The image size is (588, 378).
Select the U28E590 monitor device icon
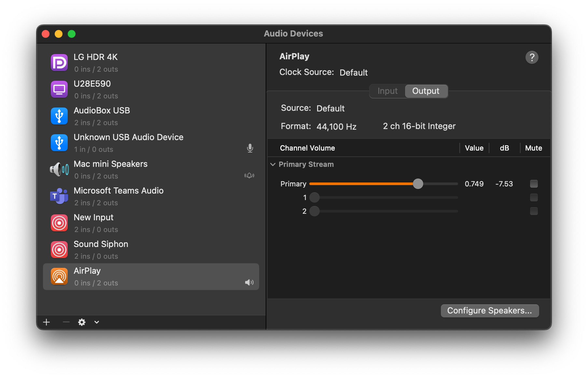[59, 89]
